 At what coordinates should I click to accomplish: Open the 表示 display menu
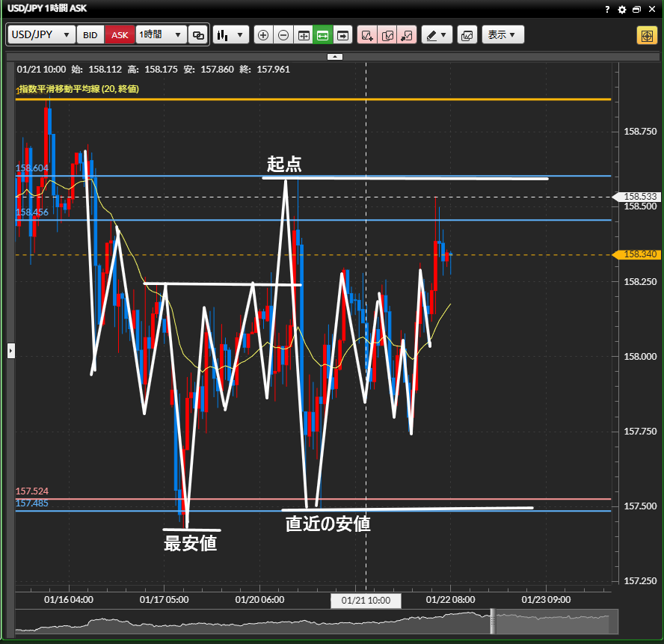[x=503, y=35]
